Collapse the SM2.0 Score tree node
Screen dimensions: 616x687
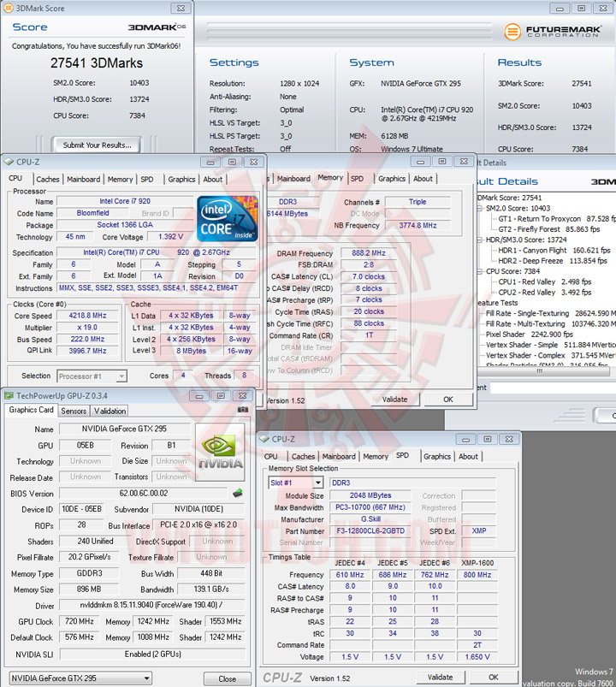[480, 208]
